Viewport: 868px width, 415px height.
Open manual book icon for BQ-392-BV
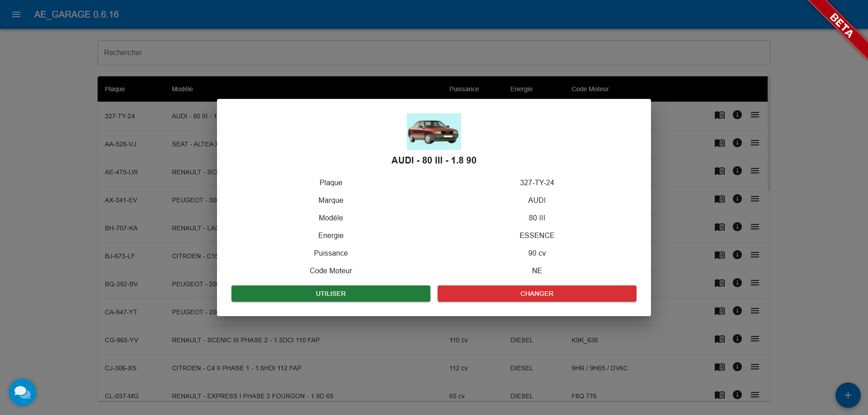[720, 283]
